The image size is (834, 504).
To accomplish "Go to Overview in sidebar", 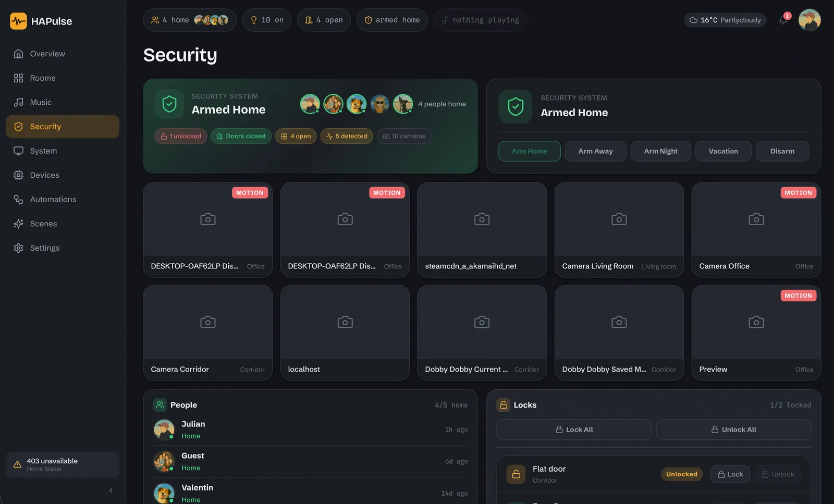I will click(63, 54).
